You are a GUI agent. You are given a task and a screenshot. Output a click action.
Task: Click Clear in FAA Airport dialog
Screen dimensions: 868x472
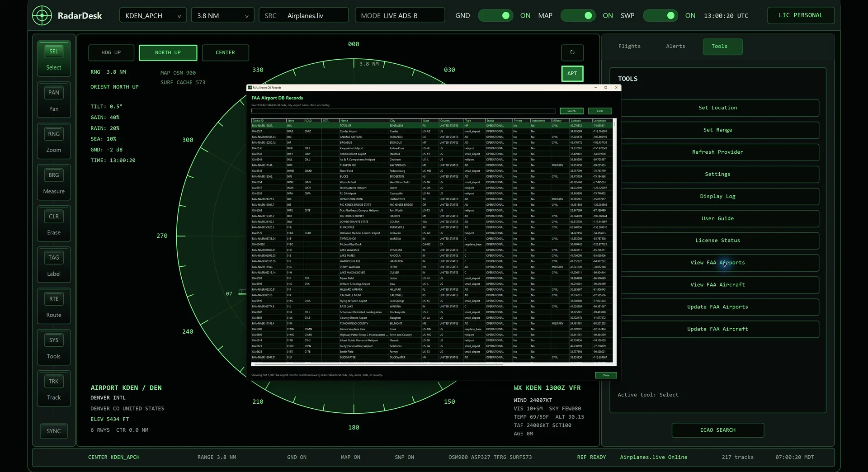click(x=600, y=111)
